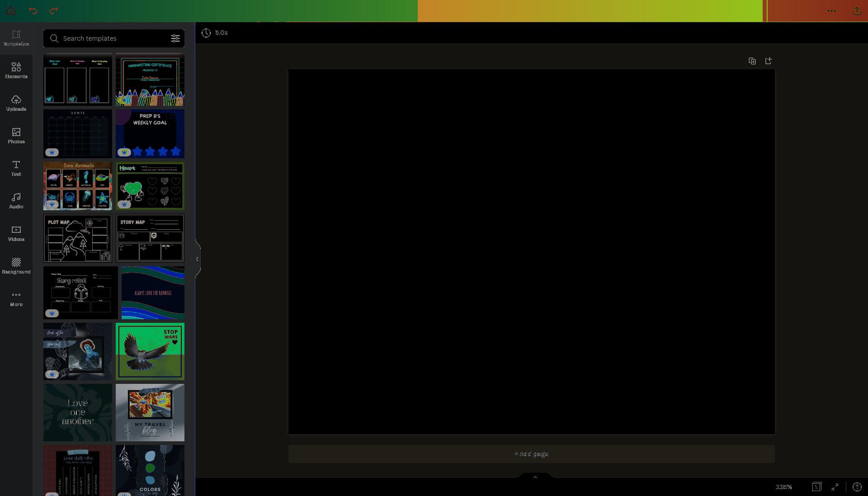Image resolution: width=868 pixels, height=496 pixels.
Task: Add a new page using the icon above canvas
Action: pyautogui.click(x=769, y=61)
